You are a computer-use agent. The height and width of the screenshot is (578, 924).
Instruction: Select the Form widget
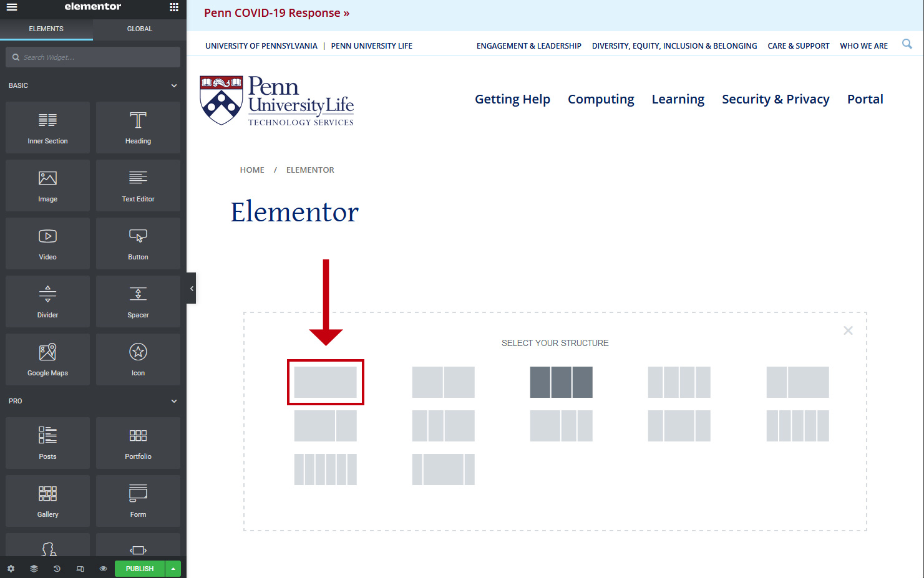pos(138,501)
